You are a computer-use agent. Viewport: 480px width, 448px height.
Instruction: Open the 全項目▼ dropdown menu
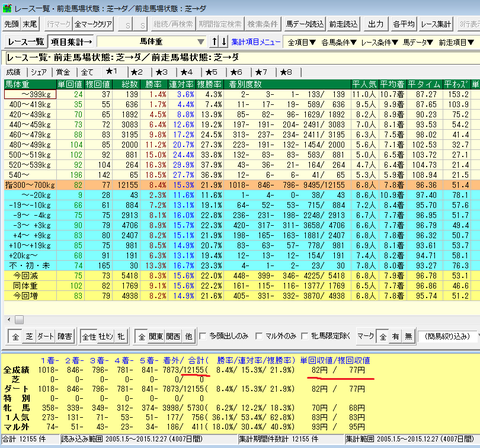pyautogui.click(x=301, y=42)
